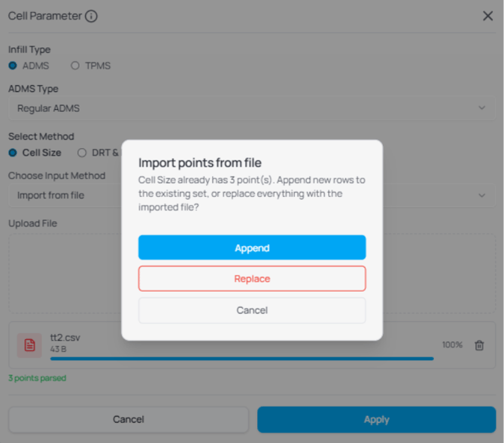Click the tt2.csv upload progress bar
This screenshot has width=504, height=443.
point(242,359)
